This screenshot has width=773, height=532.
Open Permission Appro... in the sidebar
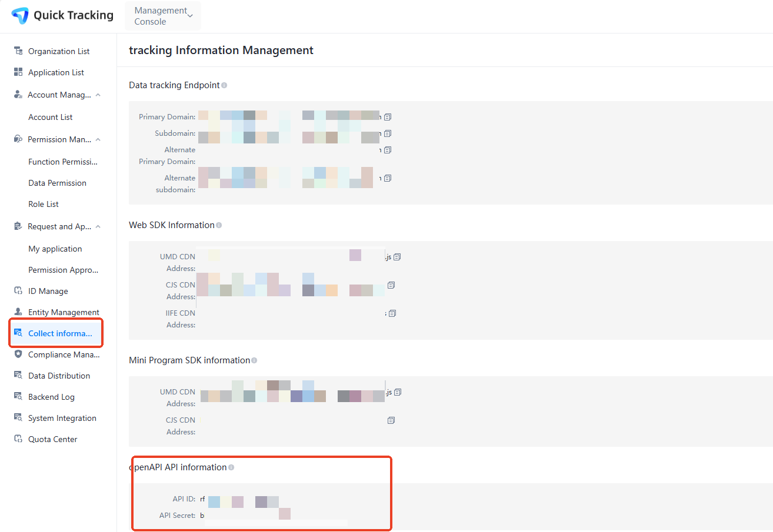pyautogui.click(x=64, y=270)
